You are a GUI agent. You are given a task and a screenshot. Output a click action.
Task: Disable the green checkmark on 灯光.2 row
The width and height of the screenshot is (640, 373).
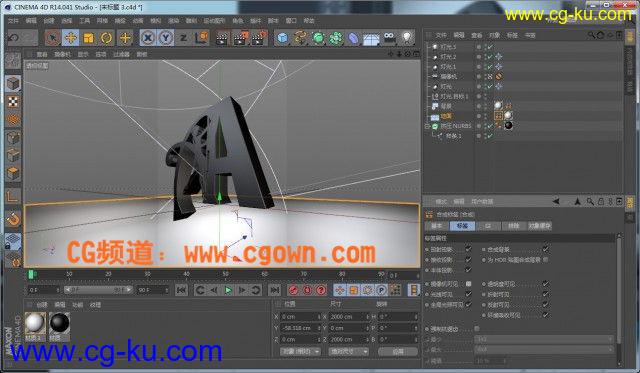489,57
